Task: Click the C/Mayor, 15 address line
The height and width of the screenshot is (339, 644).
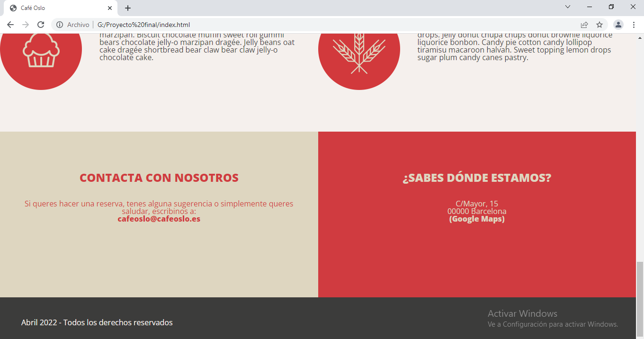Action: 477,204
